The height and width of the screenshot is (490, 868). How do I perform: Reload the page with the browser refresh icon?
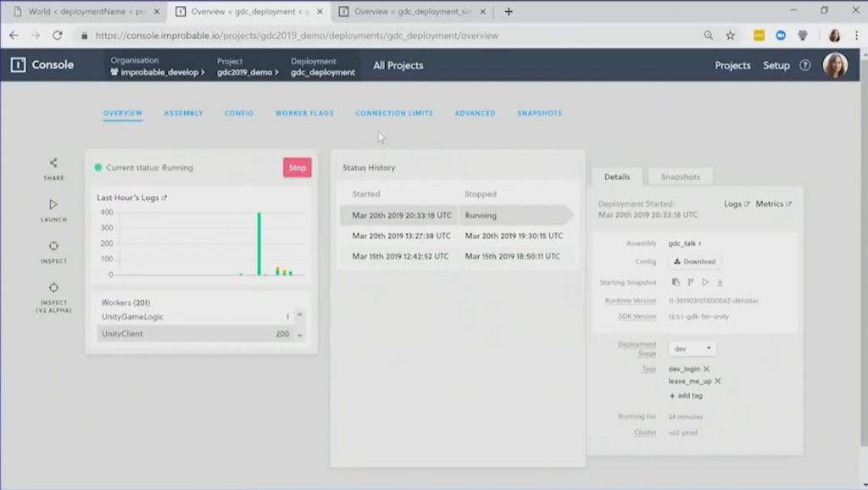[x=57, y=36]
